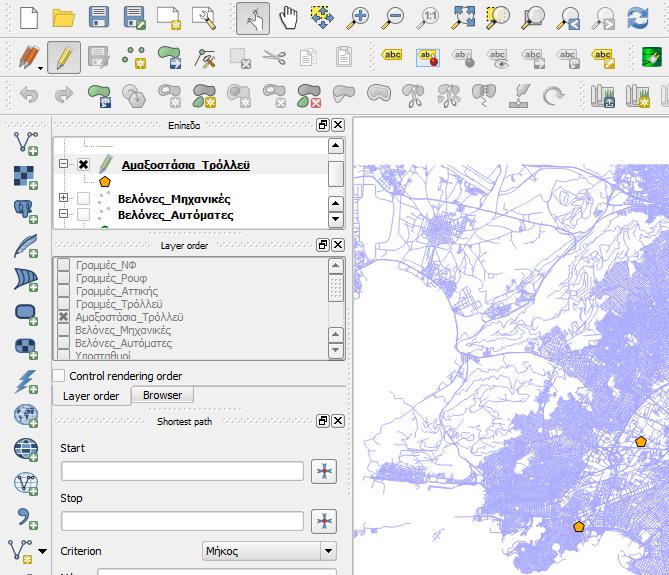Click the Stop input field
669x575 pixels.
click(183, 521)
